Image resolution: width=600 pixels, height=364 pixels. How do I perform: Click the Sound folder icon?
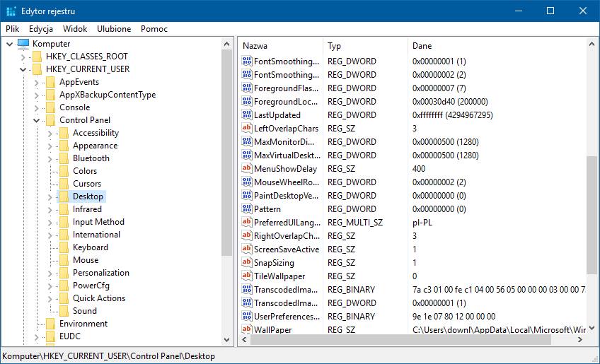coord(64,311)
